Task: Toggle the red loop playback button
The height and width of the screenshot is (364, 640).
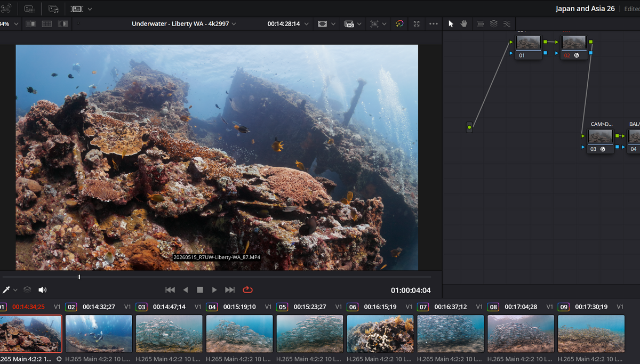Action: [x=247, y=290]
